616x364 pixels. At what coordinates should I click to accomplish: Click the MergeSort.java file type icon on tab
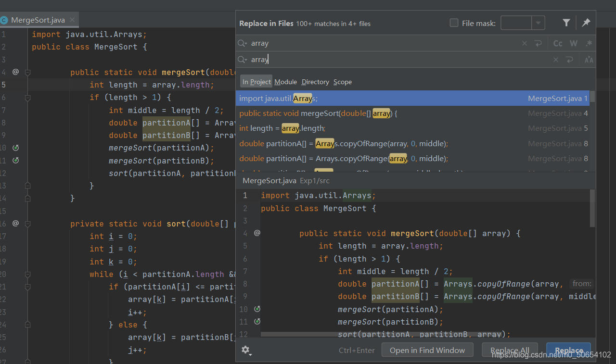coord(4,20)
